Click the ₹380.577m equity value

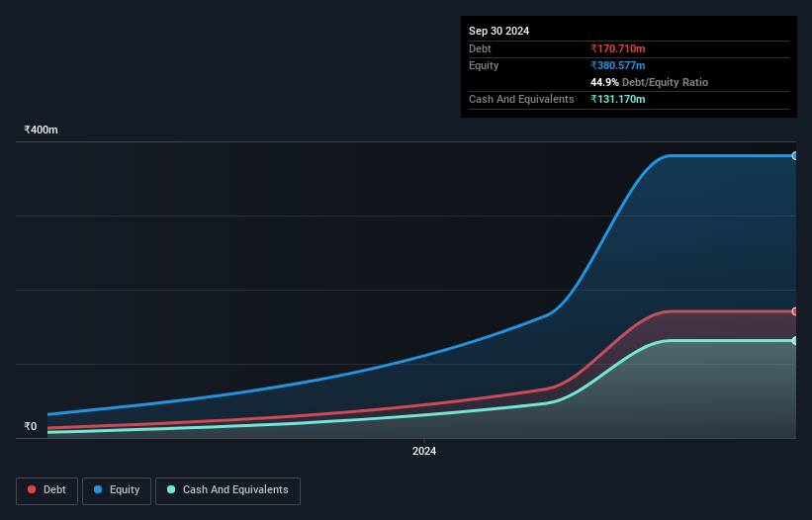tap(618, 65)
